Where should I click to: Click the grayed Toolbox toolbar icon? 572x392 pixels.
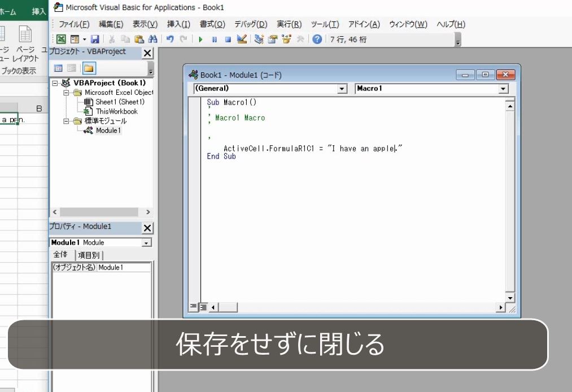point(300,39)
